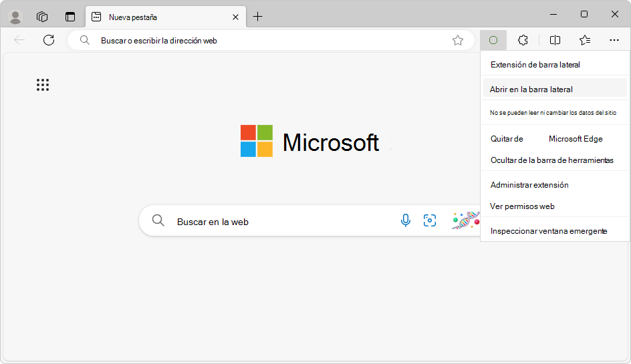Close the Edge window

tap(614, 15)
